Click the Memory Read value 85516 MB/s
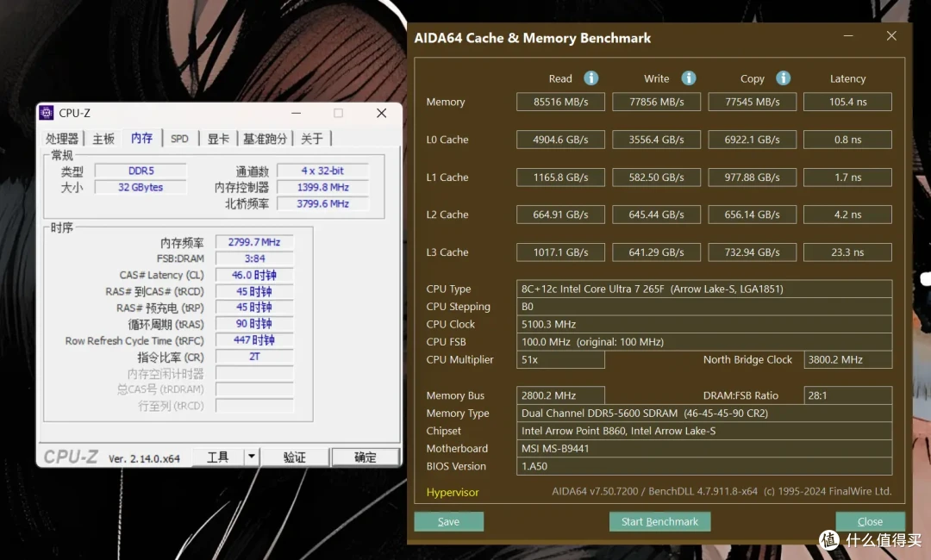 [560, 102]
